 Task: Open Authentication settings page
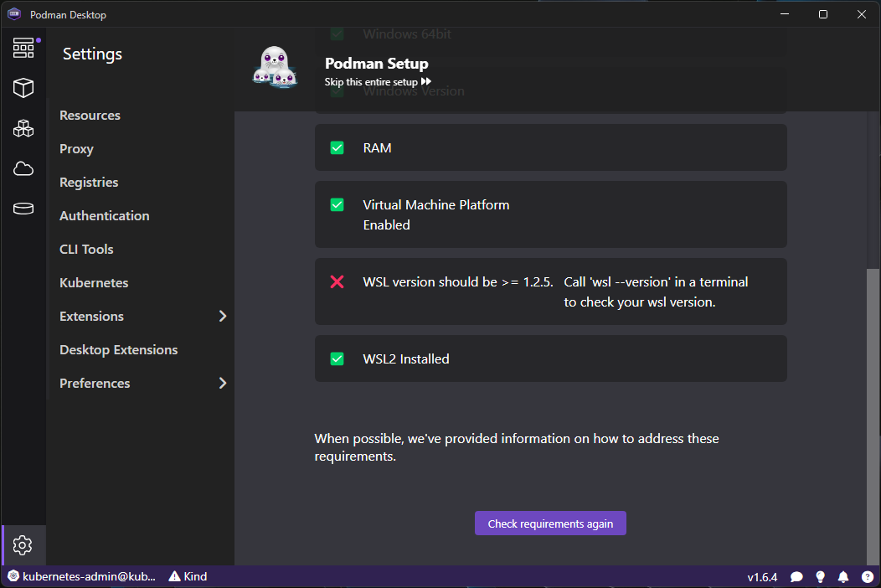(x=105, y=216)
